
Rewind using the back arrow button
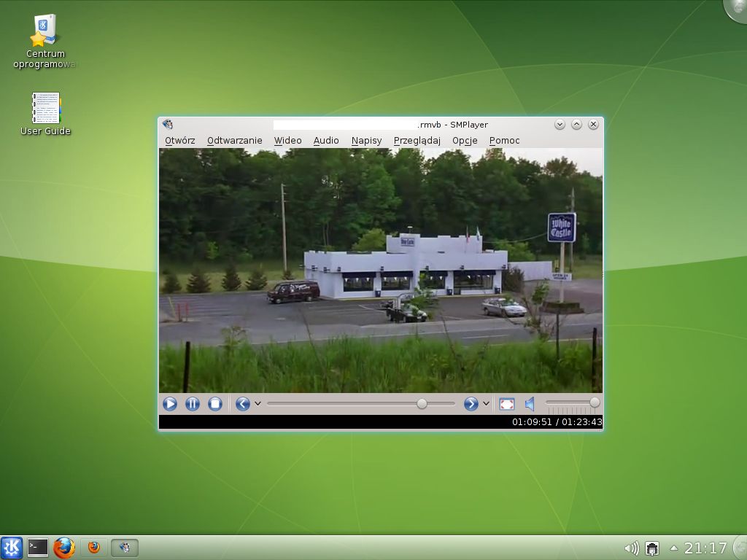(242, 404)
